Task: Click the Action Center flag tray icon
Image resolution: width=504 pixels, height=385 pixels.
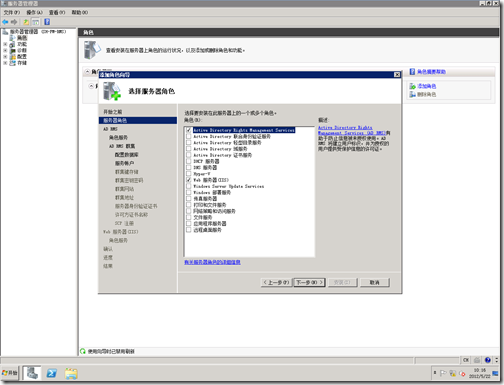Action: 443,373
